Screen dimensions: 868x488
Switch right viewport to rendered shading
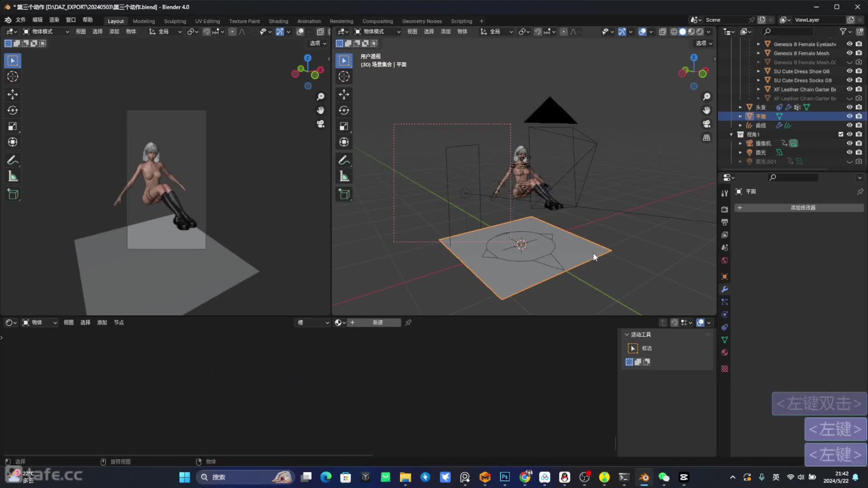pos(700,32)
